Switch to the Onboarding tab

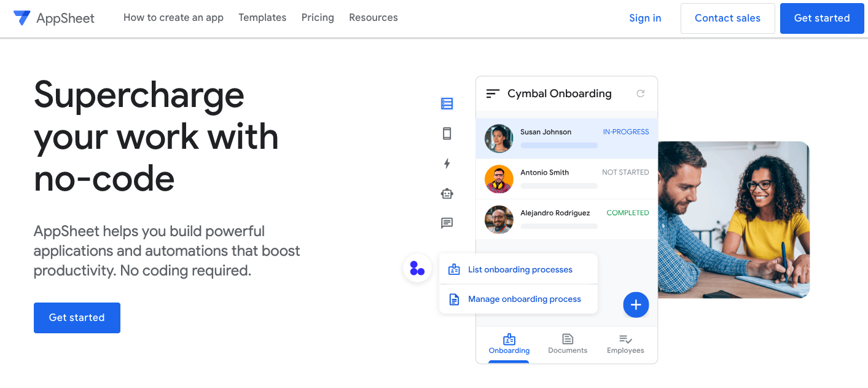point(509,344)
